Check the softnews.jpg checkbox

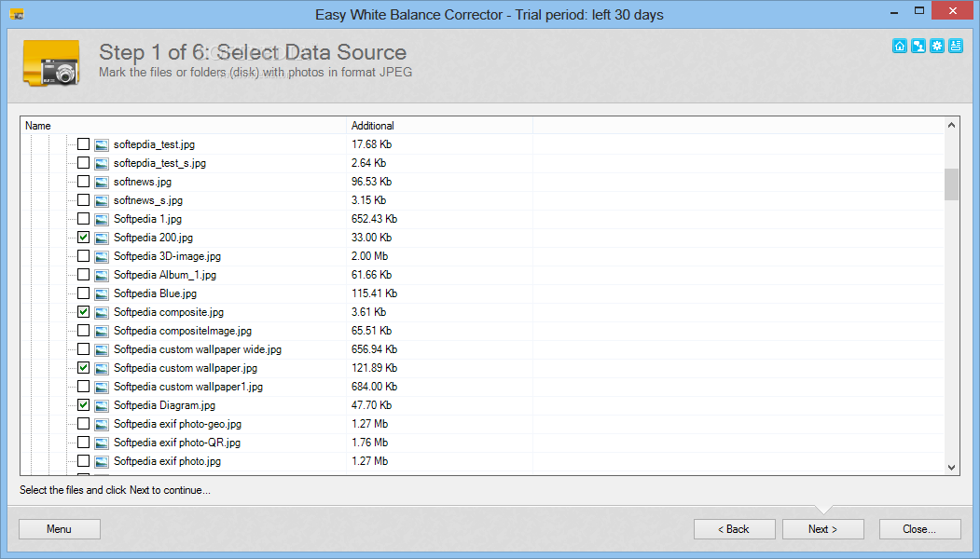tap(83, 182)
